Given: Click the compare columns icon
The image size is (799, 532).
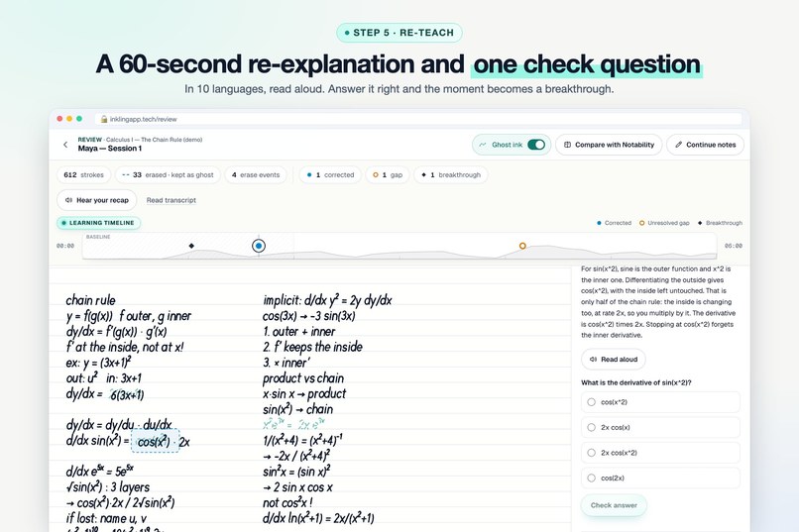Looking at the screenshot, I should click(x=567, y=145).
